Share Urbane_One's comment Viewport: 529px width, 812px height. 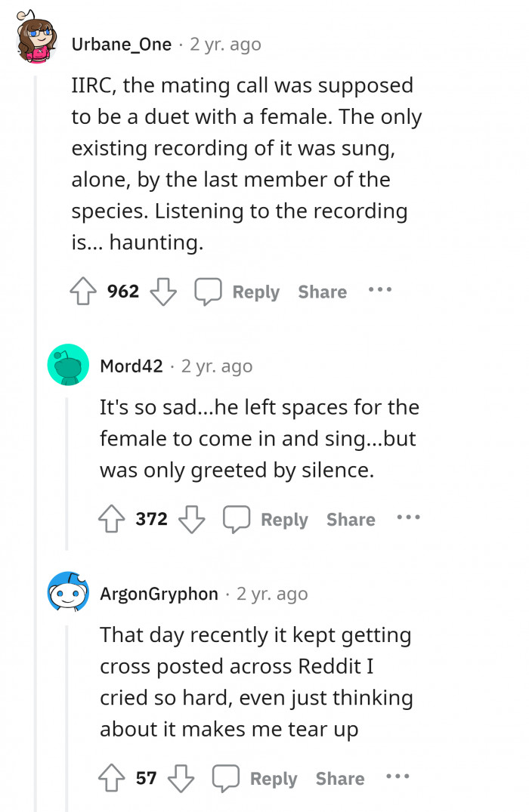click(x=322, y=292)
